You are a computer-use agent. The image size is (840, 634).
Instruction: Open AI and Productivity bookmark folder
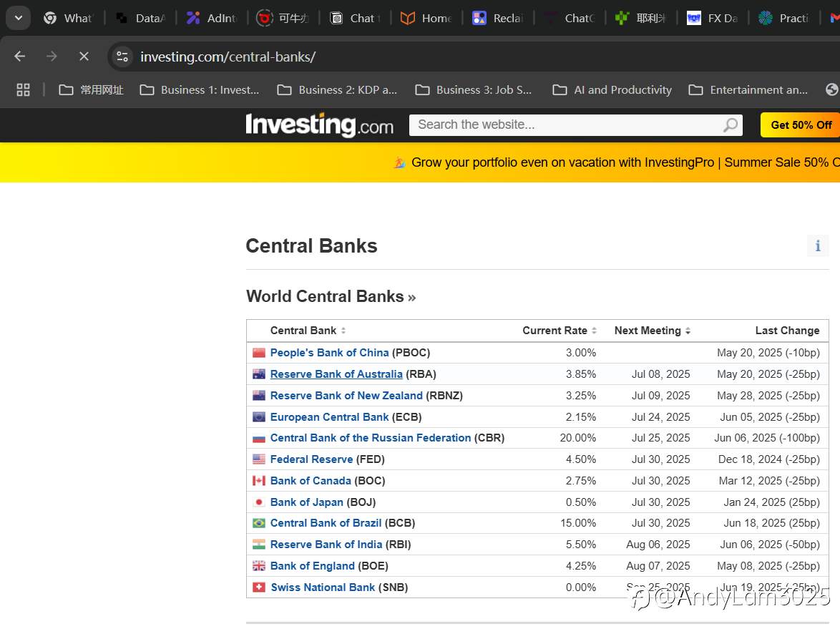click(612, 90)
